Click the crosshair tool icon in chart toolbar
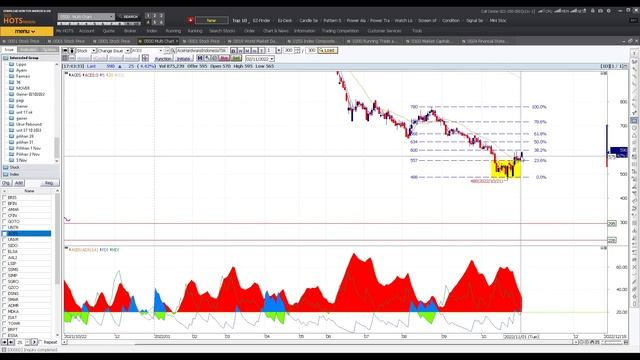640x360 pixels. 145,58
